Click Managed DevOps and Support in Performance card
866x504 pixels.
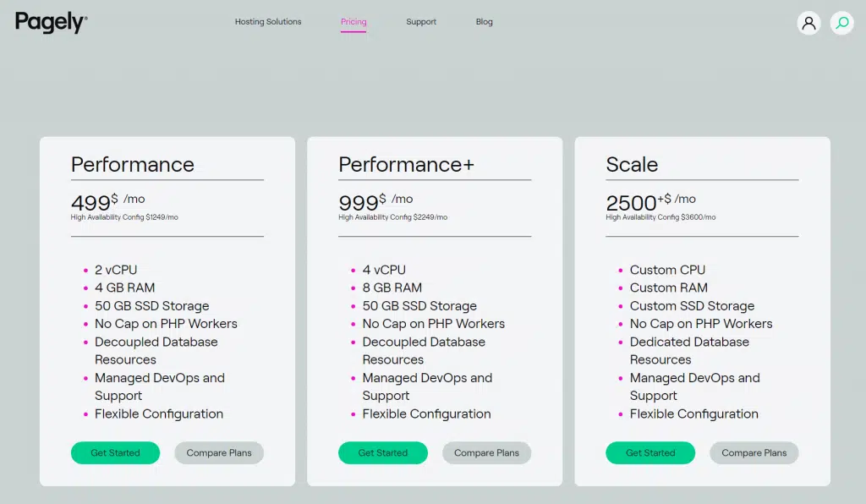(x=160, y=386)
